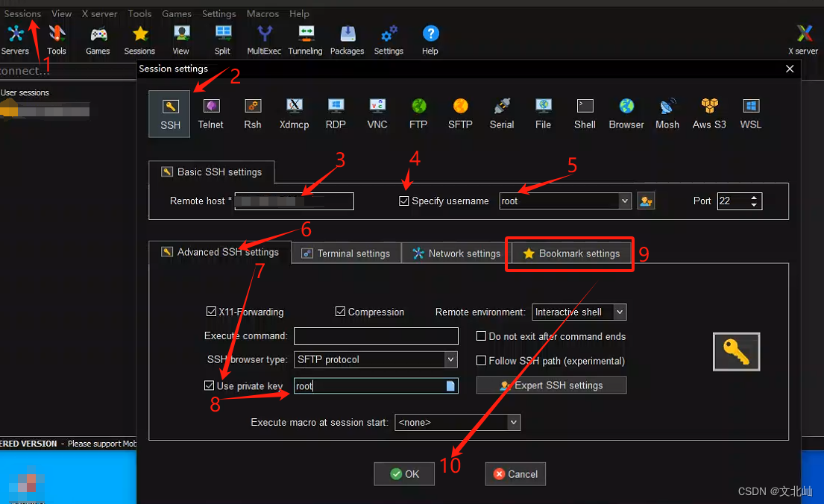Close the Session settings dialog
This screenshot has height=504, width=824.
click(x=789, y=69)
